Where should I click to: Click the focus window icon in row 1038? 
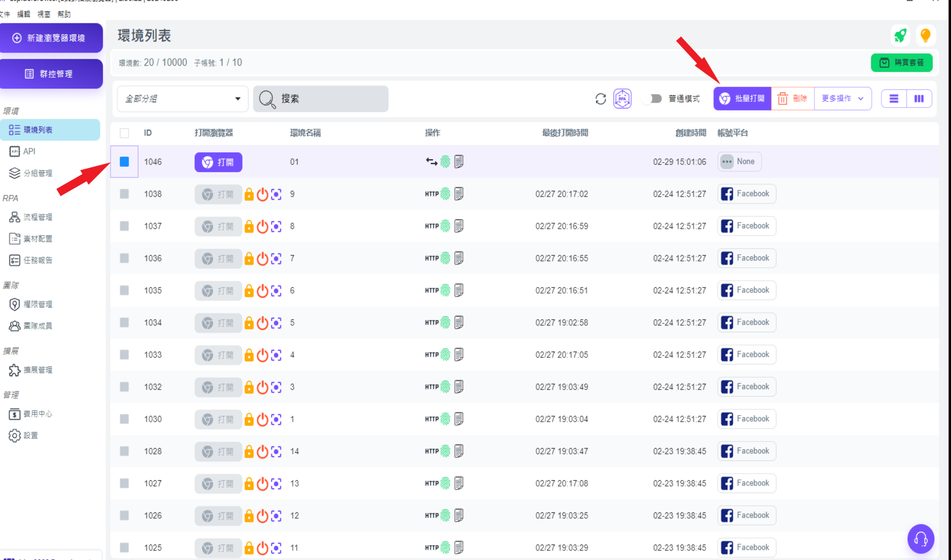[276, 194]
